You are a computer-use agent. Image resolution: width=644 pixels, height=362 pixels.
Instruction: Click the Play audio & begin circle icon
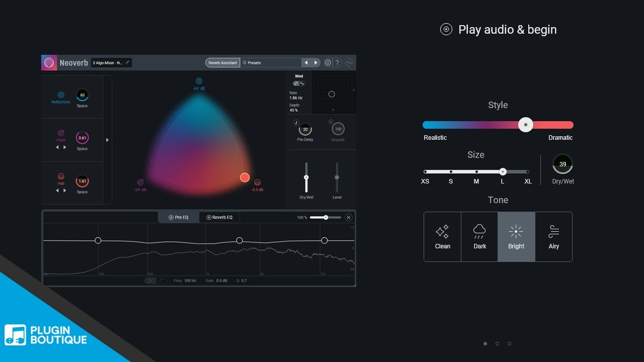446,29
